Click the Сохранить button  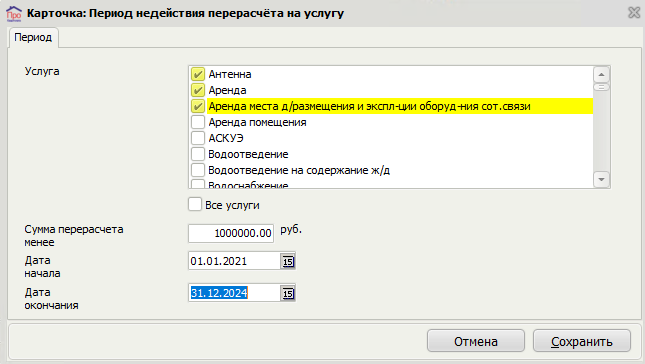[x=582, y=341]
